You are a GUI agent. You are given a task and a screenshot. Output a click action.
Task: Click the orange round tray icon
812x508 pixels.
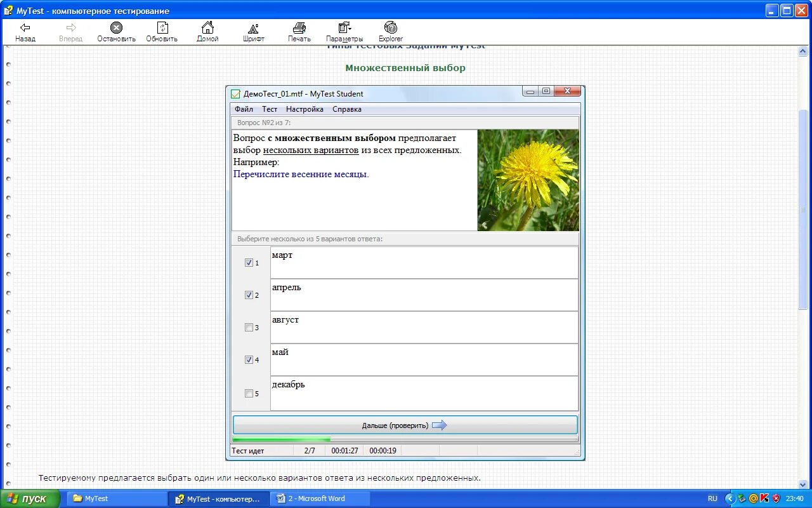click(x=754, y=498)
